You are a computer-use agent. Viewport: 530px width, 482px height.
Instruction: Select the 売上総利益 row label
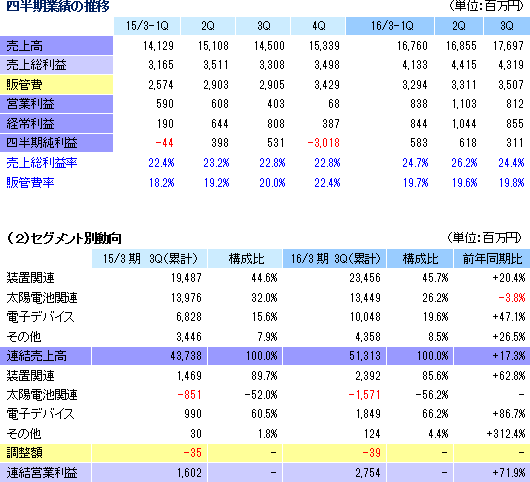(56, 65)
